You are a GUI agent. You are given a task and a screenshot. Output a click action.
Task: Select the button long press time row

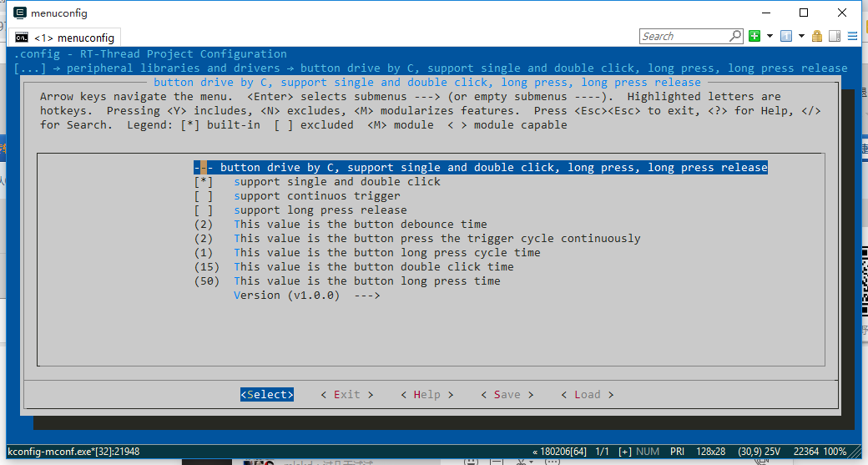(347, 281)
